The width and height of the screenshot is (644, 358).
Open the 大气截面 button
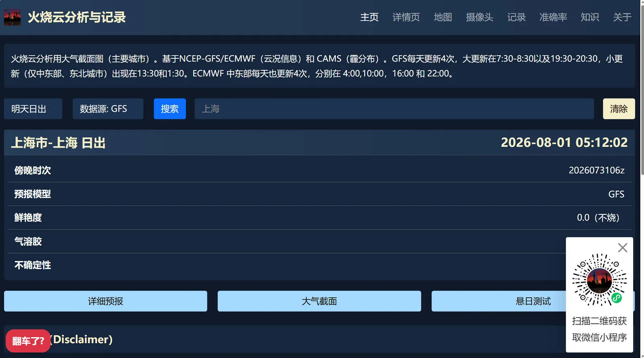[319, 301]
